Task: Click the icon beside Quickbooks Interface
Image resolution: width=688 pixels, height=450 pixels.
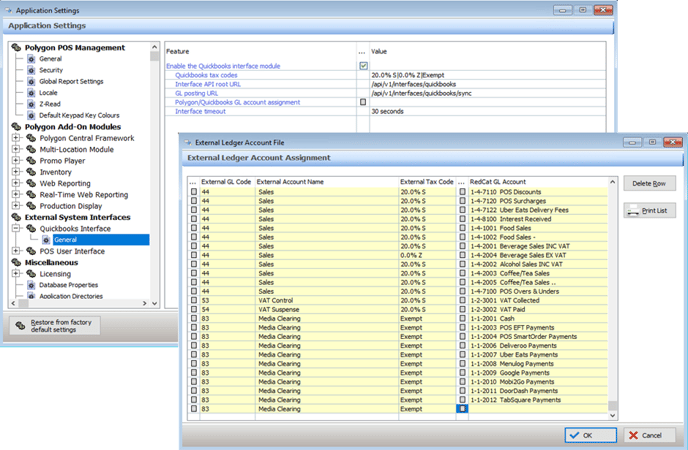Action: (x=31, y=229)
